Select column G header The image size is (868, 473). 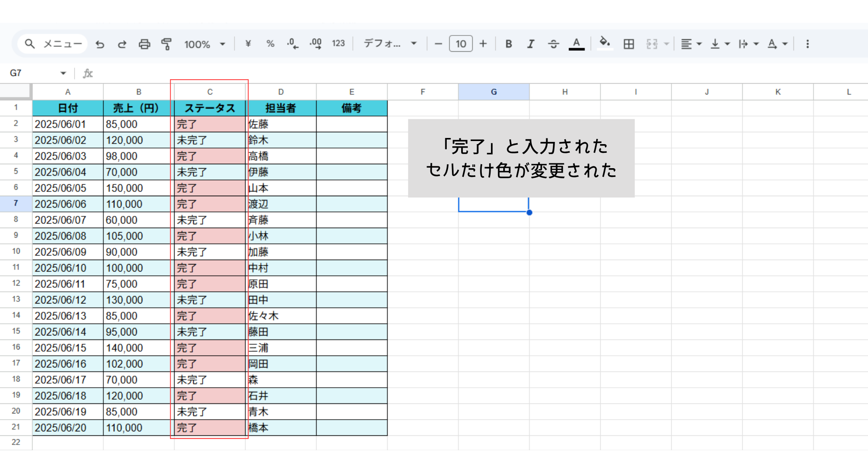pos(494,92)
